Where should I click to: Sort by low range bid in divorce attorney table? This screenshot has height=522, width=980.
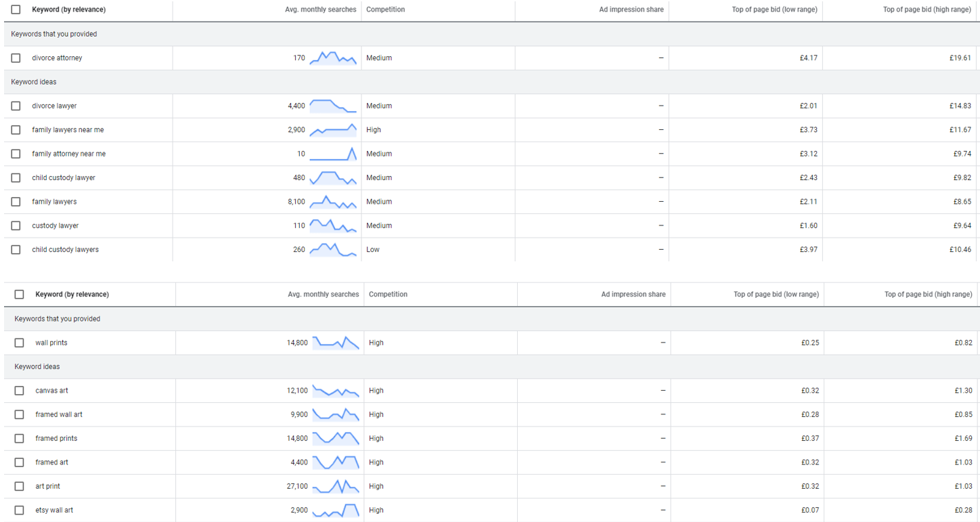click(774, 10)
